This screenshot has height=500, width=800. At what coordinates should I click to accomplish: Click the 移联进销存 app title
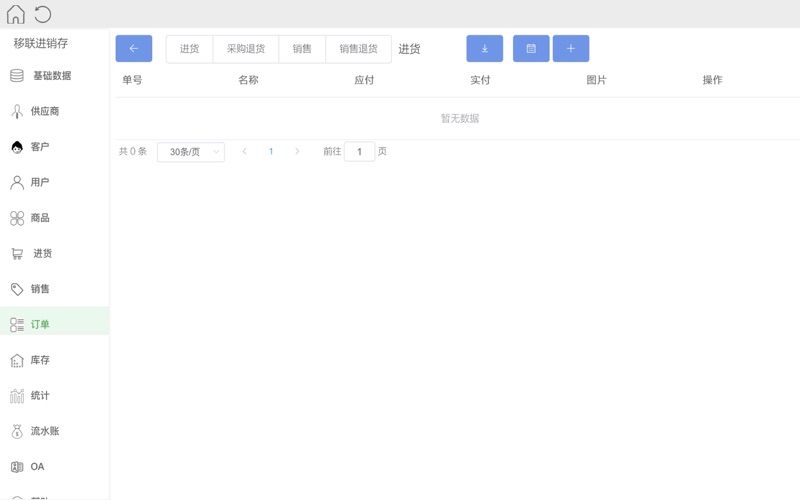(41, 43)
